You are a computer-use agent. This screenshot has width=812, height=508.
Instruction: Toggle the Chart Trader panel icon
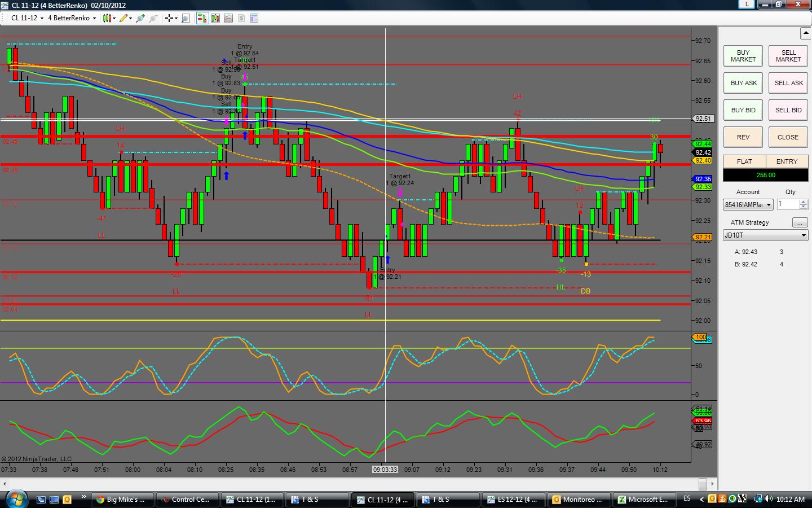(x=202, y=18)
